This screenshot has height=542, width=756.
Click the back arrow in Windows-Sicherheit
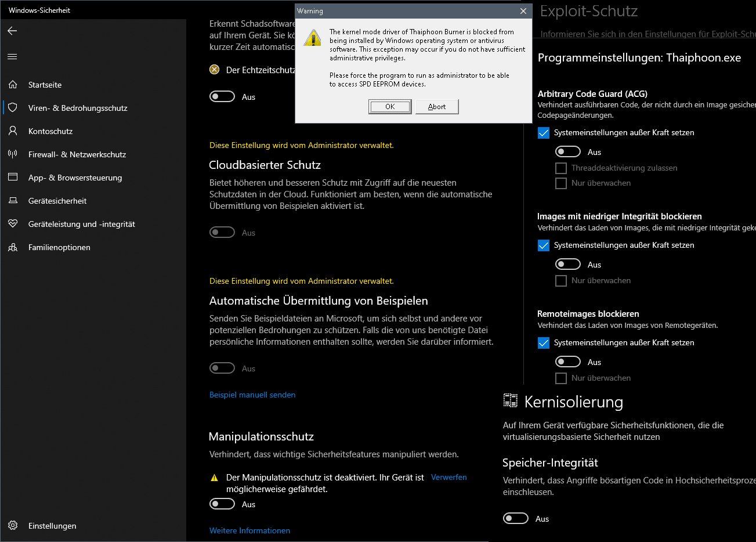point(12,31)
